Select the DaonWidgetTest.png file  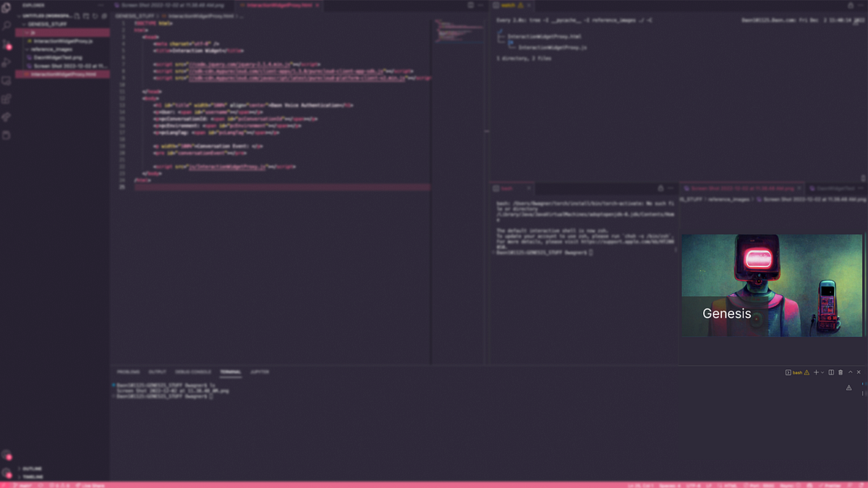57,57
